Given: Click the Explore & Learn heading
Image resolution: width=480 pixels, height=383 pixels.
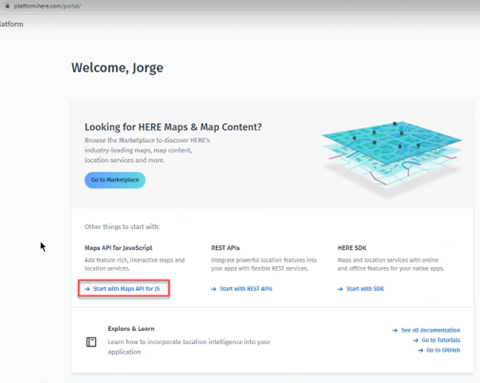Looking at the screenshot, I should click(x=131, y=329).
